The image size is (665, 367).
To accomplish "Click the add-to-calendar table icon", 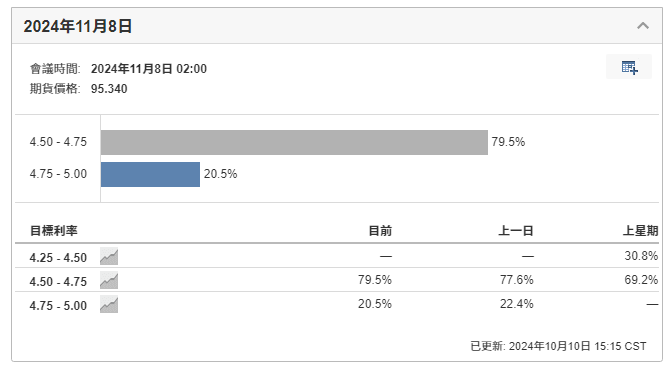I will 629,67.
